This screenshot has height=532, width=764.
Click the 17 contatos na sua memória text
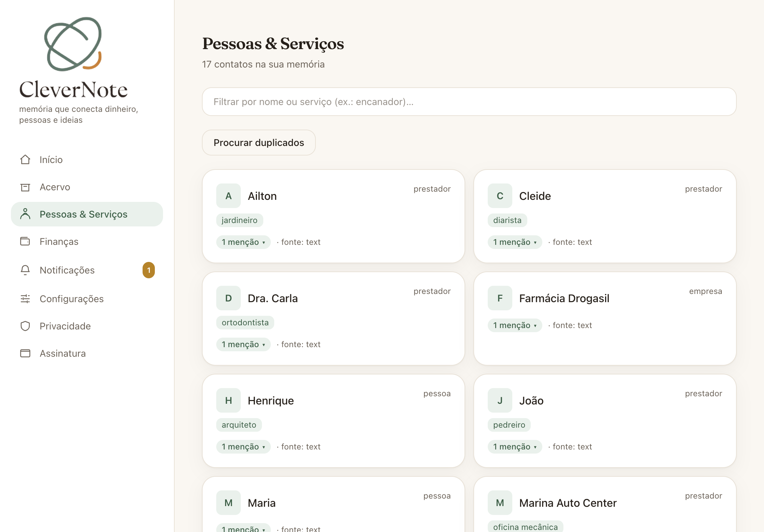[x=263, y=64]
